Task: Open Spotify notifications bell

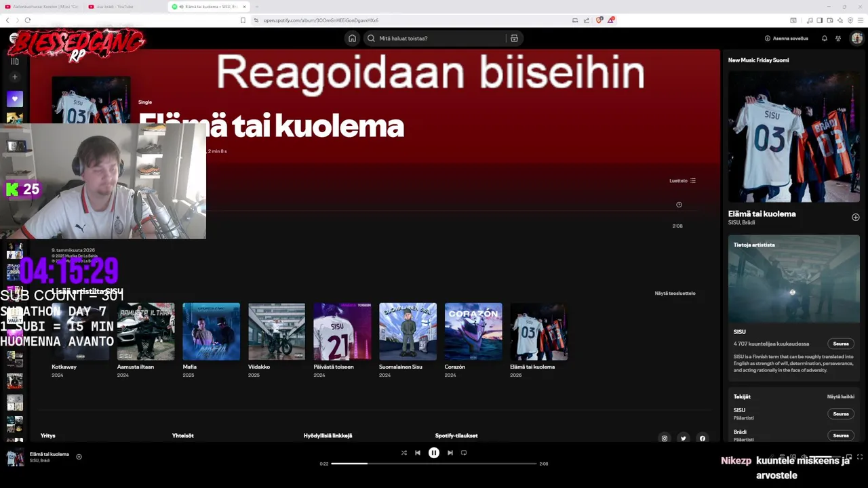Action: pyautogui.click(x=825, y=39)
